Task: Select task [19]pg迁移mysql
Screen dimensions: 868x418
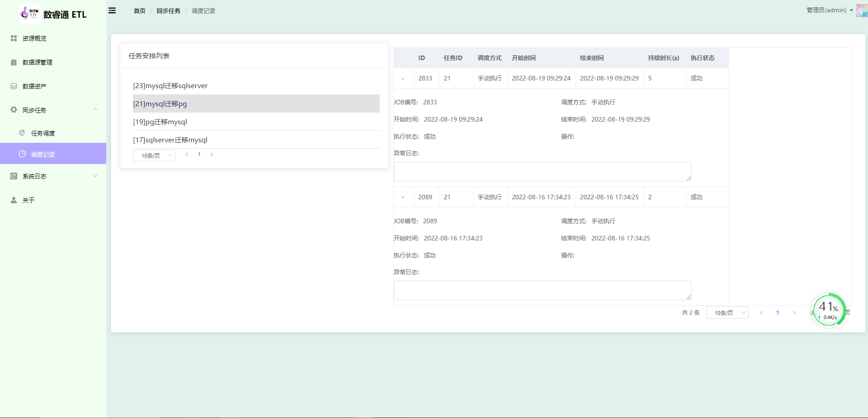Action: [x=256, y=122]
